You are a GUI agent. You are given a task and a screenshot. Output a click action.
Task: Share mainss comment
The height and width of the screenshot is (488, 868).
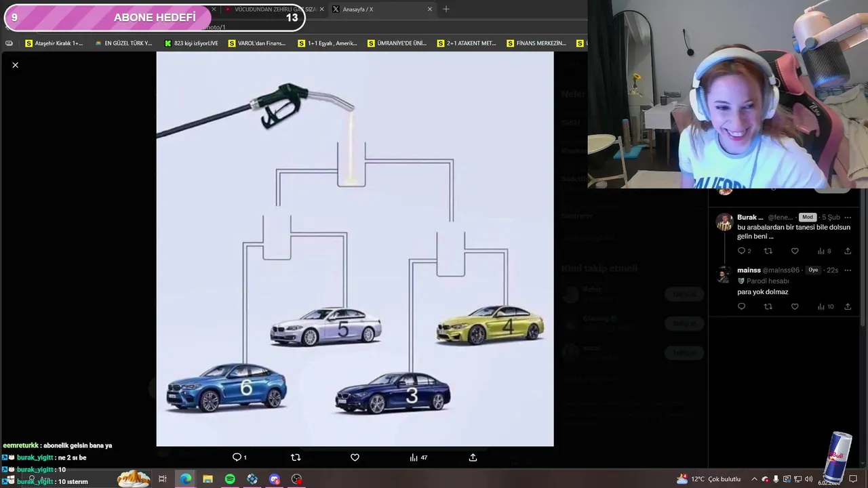tap(848, 306)
